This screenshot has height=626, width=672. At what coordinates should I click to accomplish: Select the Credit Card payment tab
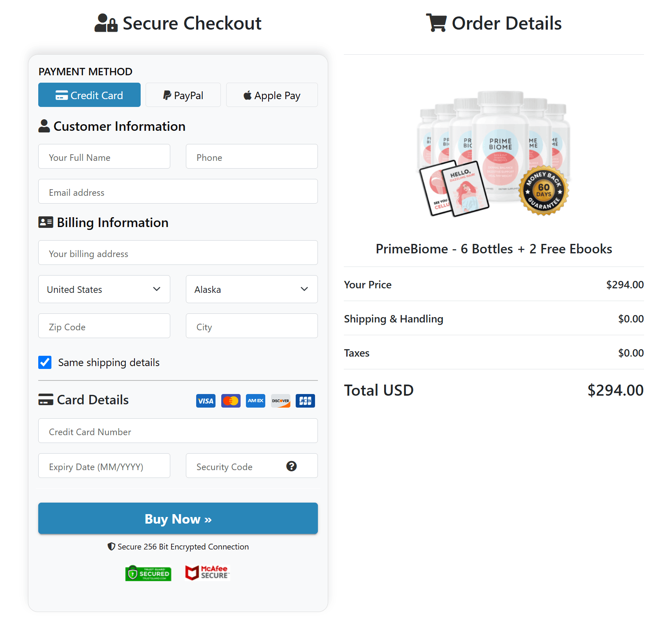tap(89, 95)
